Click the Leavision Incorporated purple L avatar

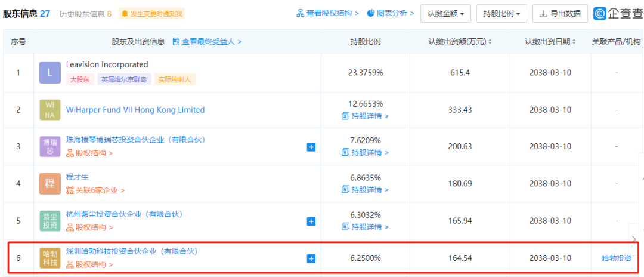point(49,73)
